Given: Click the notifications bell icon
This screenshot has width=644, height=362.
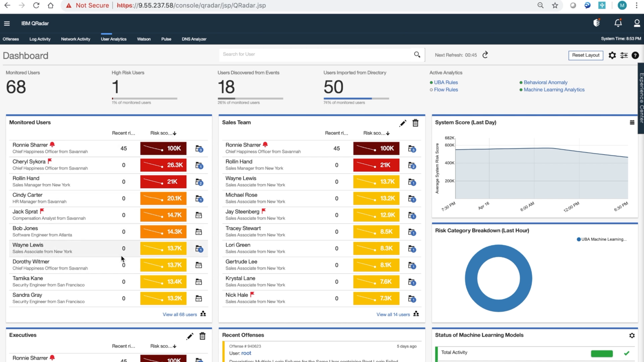Looking at the screenshot, I should pos(618,23).
